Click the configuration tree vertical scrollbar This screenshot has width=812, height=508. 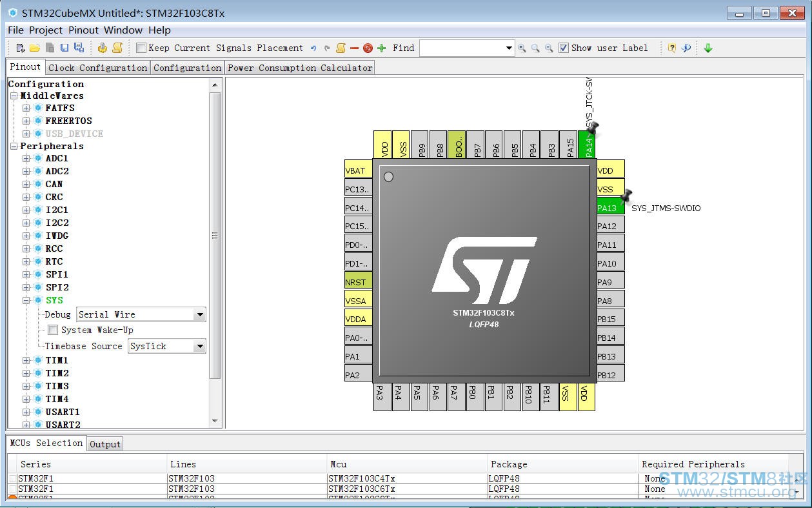(215, 235)
